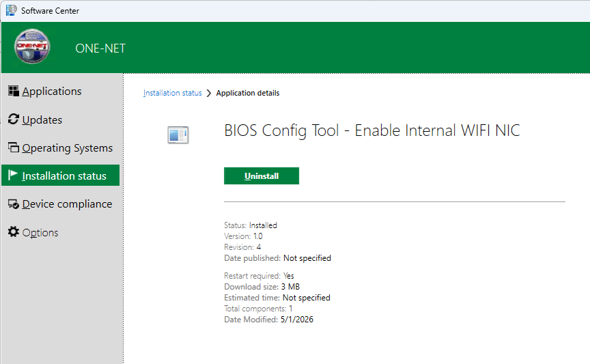Click the BIOS Config Tool application icon

point(178,135)
